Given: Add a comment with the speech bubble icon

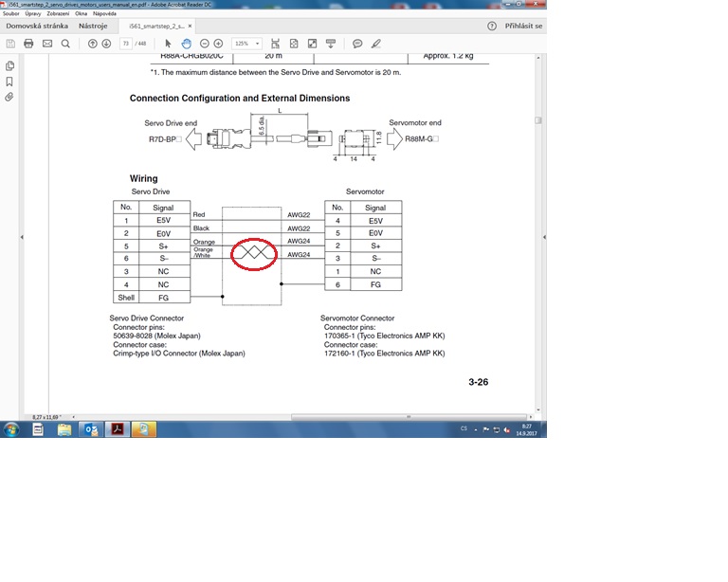Looking at the screenshot, I should tap(357, 44).
